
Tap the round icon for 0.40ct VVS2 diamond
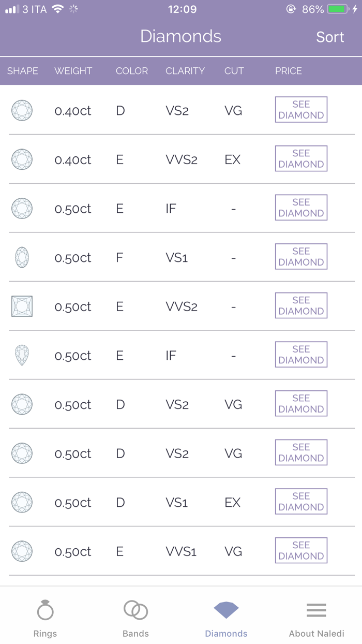point(22,159)
